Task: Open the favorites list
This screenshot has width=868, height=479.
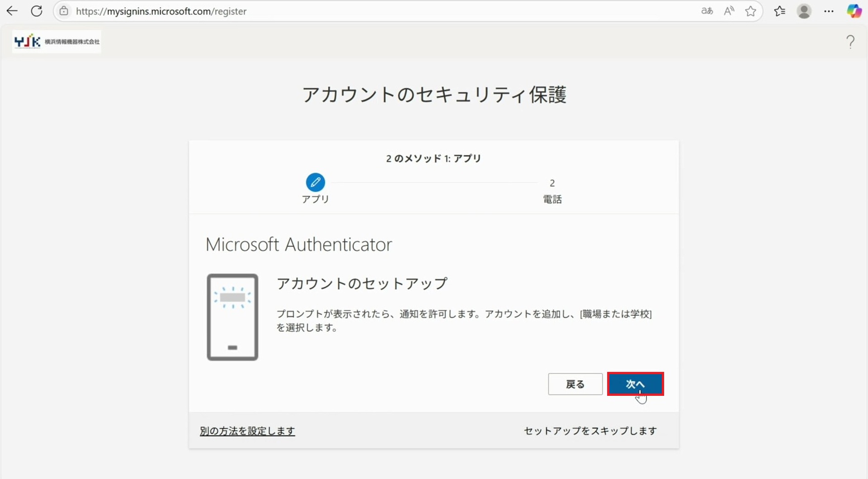Action: click(779, 11)
